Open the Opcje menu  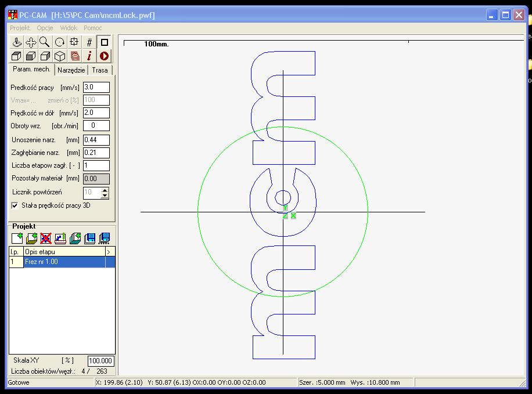(x=45, y=28)
